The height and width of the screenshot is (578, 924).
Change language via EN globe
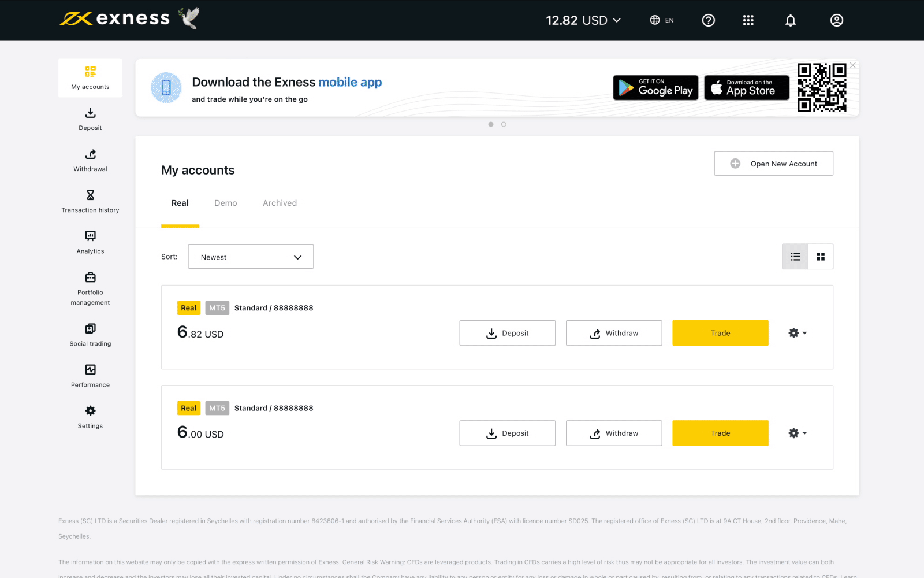coord(662,20)
